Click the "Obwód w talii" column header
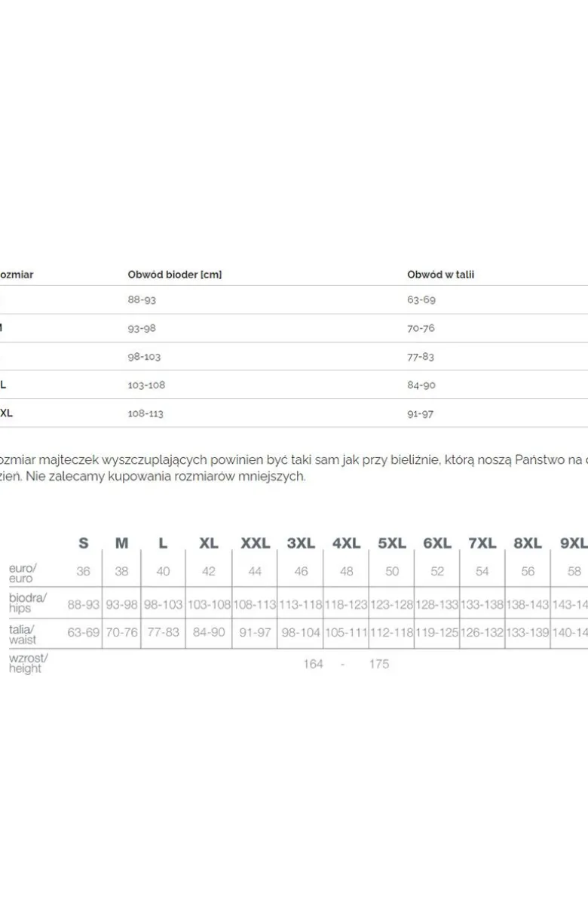588x915 pixels. pyautogui.click(x=441, y=275)
